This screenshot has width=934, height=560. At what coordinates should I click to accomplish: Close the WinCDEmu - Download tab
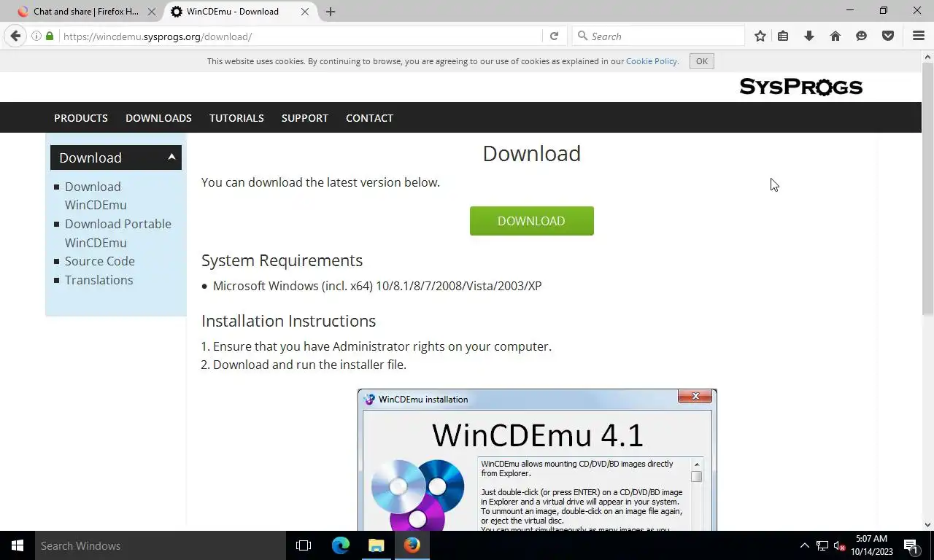tap(305, 12)
